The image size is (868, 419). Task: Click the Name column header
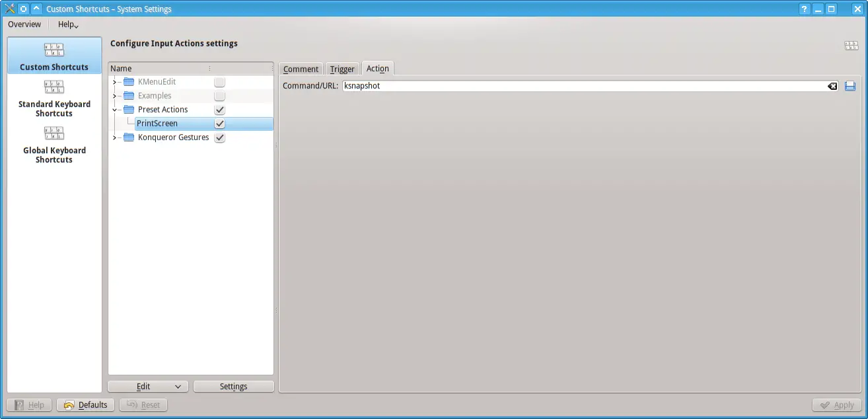coord(159,69)
